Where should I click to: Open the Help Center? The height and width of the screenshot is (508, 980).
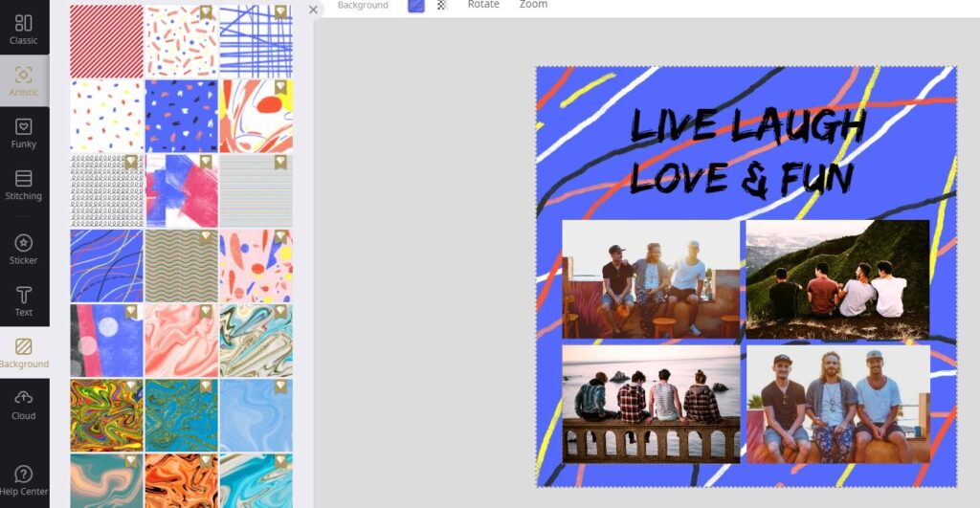tap(24, 479)
